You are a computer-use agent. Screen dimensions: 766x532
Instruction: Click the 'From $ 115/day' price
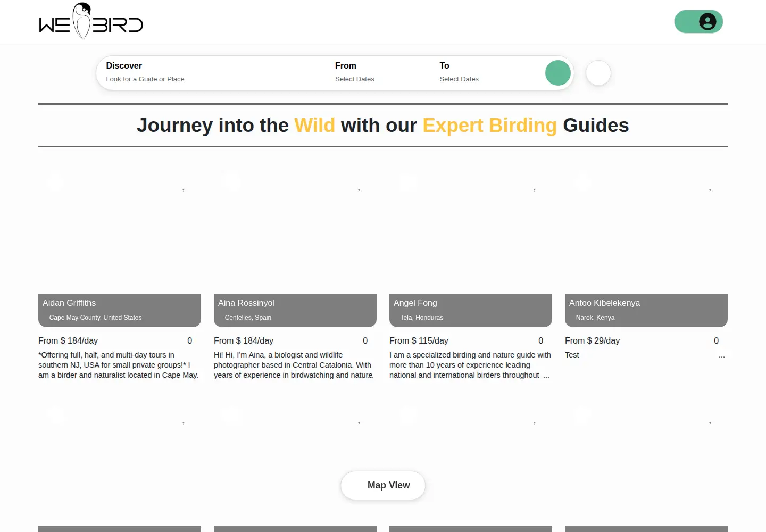tap(419, 340)
